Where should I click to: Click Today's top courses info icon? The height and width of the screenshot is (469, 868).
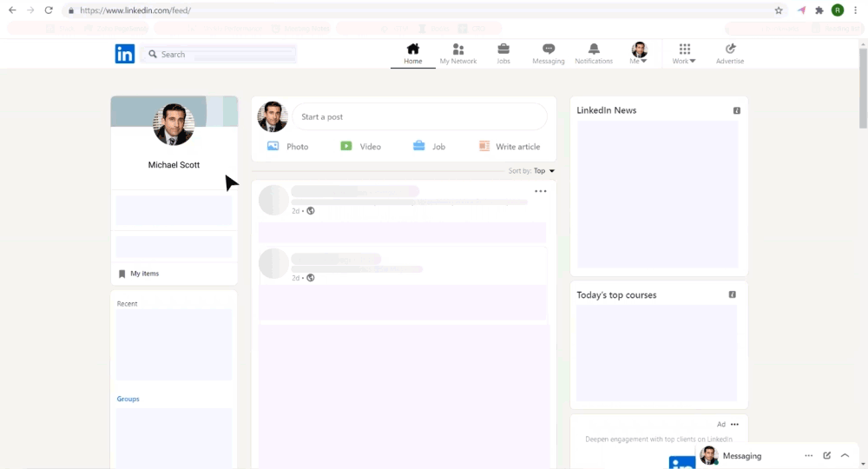(x=733, y=294)
